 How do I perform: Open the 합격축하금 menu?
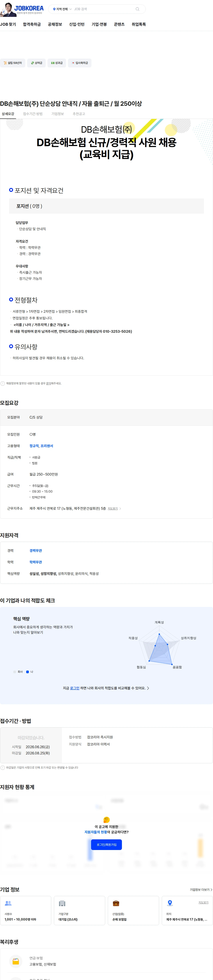[32, 24]
